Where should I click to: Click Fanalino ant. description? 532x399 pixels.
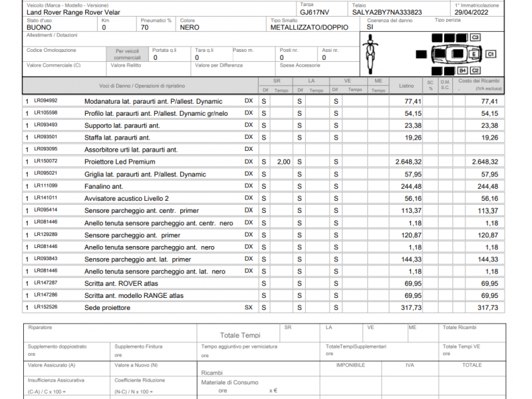click(x=104, y=186)
